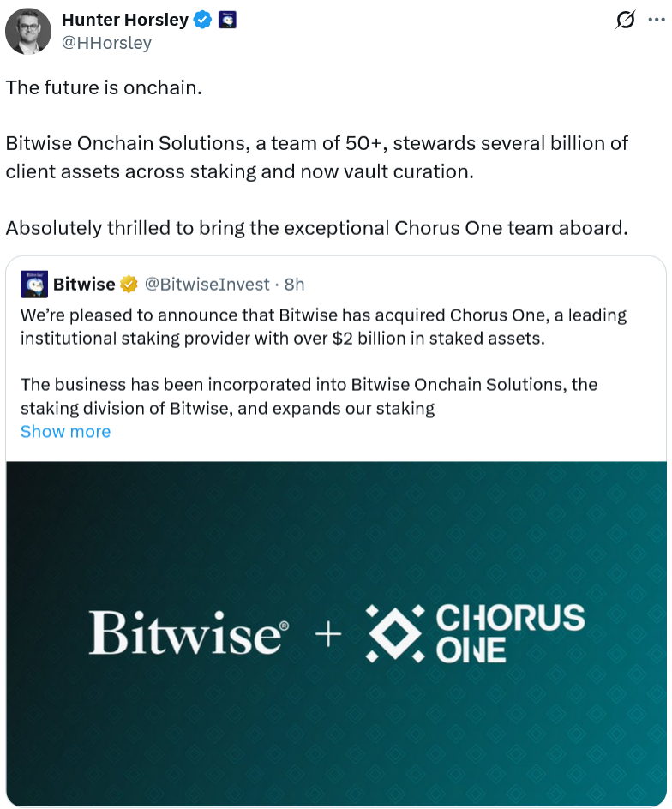Click the blue verified badge next to Hunter Horsley
672x809 pixels.
(202, 21)
